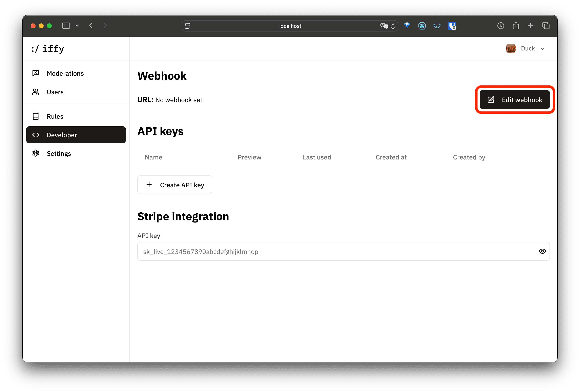Image resolution: width=580 pixels, height=392 pixels.
Task: Click the Reader view icon
Action: pos(188,26)
